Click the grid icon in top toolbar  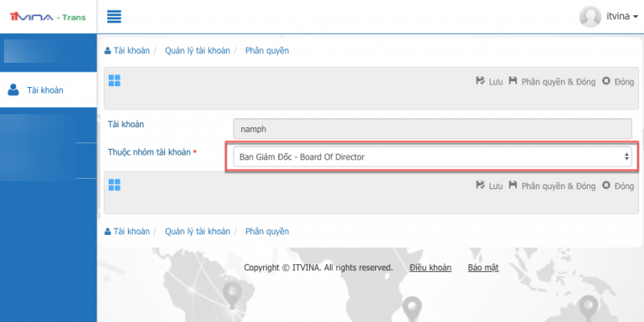(114, 80)
